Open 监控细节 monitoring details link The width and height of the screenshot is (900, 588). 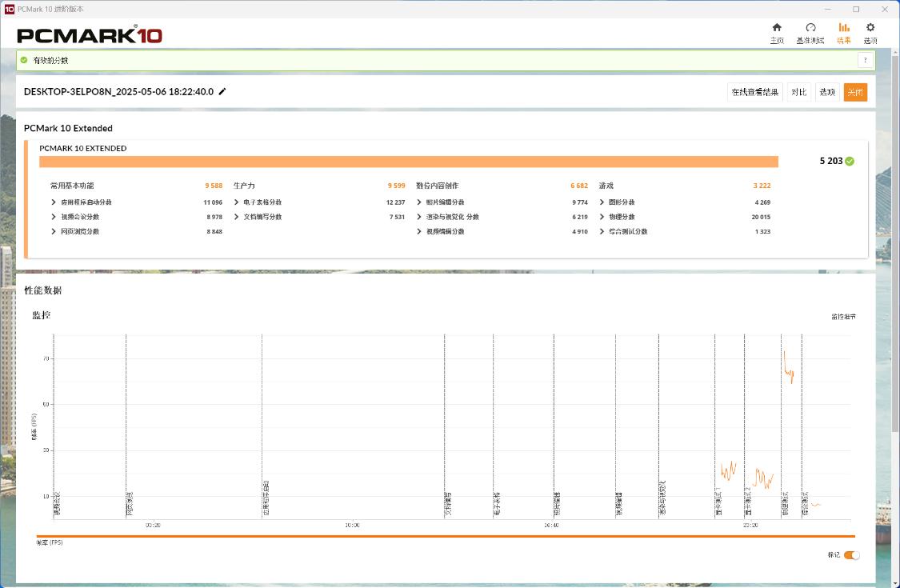843,316
